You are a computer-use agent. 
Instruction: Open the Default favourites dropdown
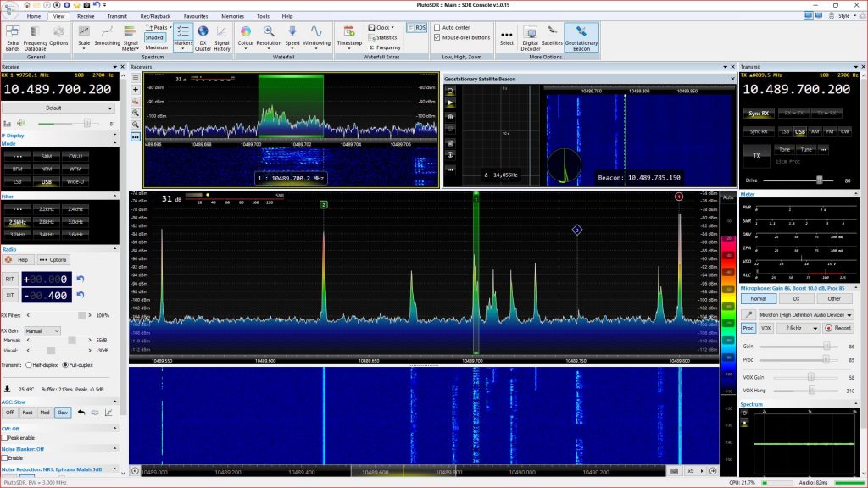59,108
